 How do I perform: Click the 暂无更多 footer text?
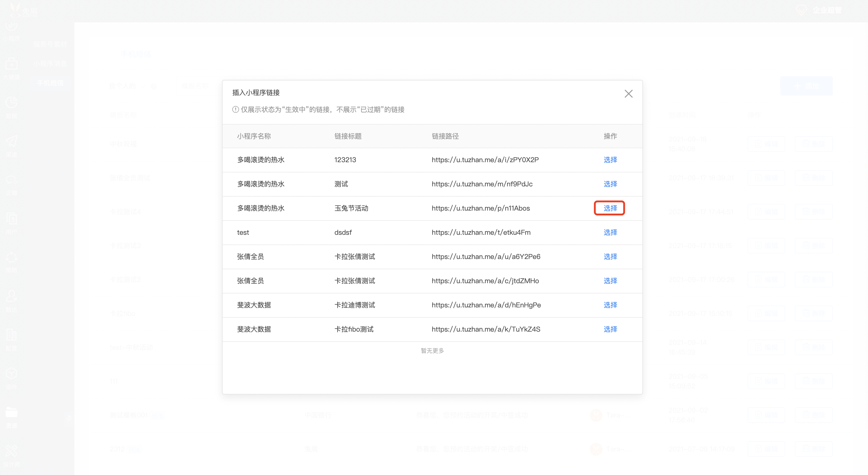coord(432,351)
